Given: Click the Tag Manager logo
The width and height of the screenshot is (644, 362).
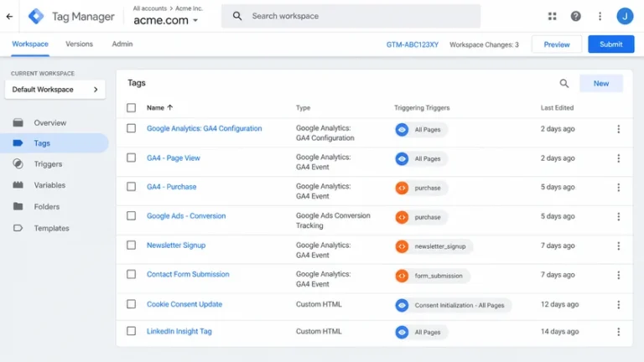Looking at the screenshot, I should pyautogui.click(x=36, y=17).
